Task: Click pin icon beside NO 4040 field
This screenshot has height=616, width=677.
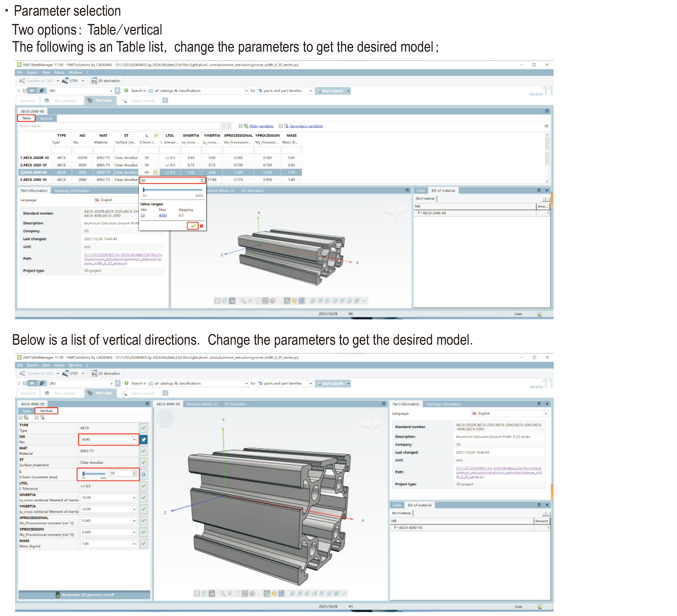Action: [x=144, y=440]
